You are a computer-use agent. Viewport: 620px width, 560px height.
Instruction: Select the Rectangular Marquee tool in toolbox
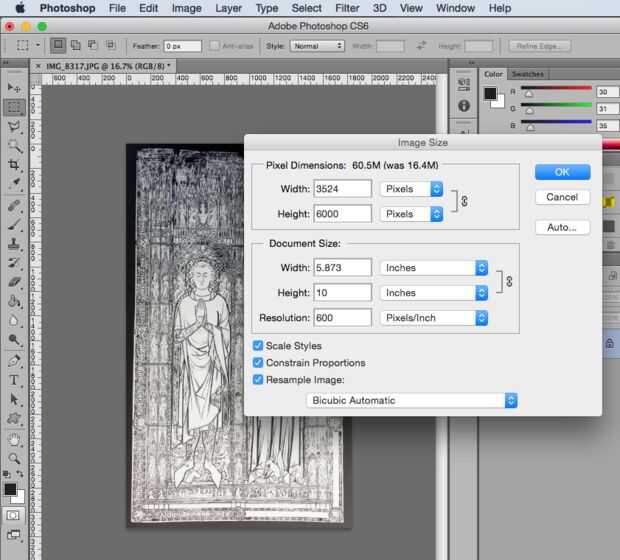tap(14, 107)
